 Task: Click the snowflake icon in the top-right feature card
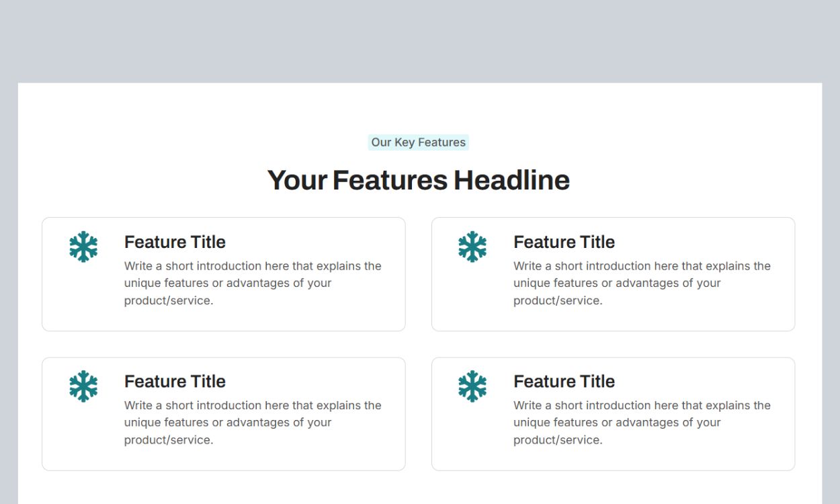pyautogui.click(x=472, y=247)
